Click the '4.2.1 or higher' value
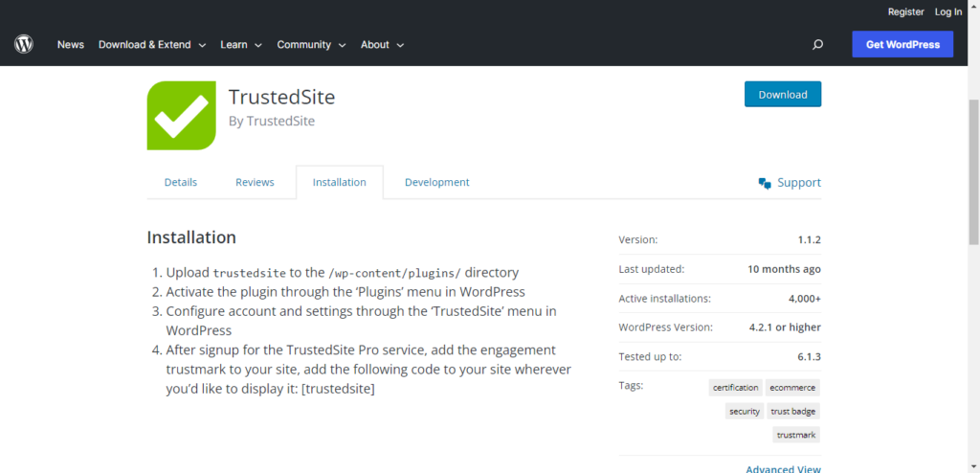 pos(785,327)
